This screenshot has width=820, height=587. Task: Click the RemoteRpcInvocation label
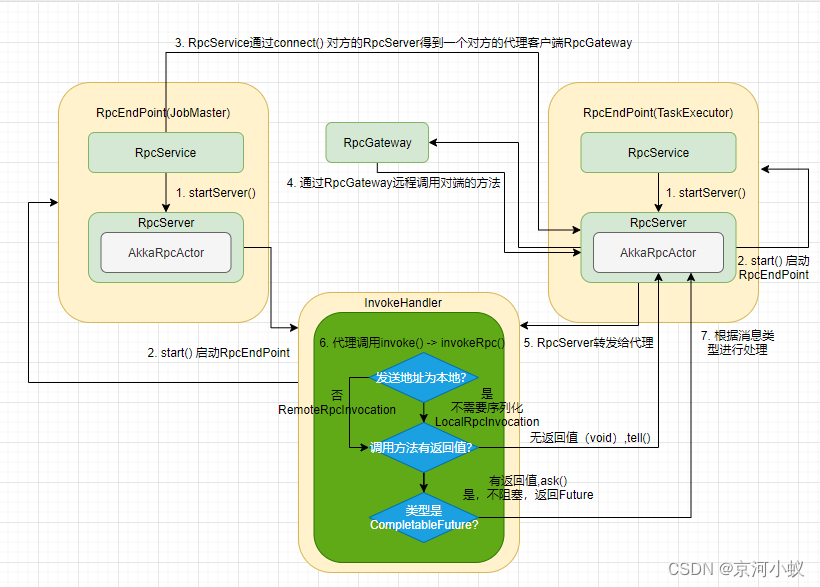tap(337, 409)
